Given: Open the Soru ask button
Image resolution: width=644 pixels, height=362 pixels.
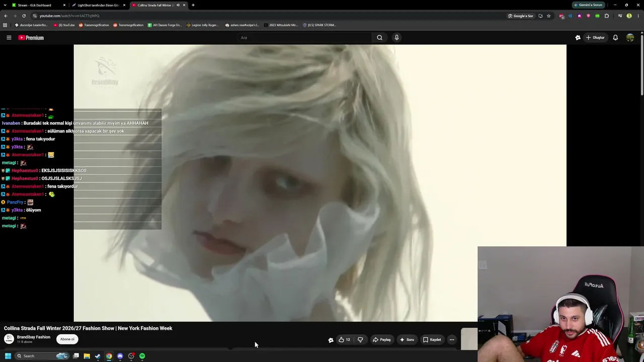Looking at the screenshot, I should coord(407,340).
